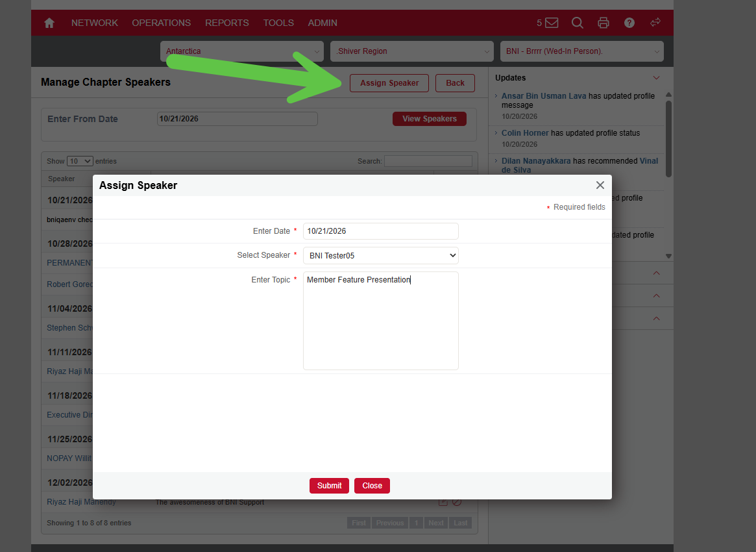Open the BNI - Brrrr chapter dropdown

tap(582, 51)
